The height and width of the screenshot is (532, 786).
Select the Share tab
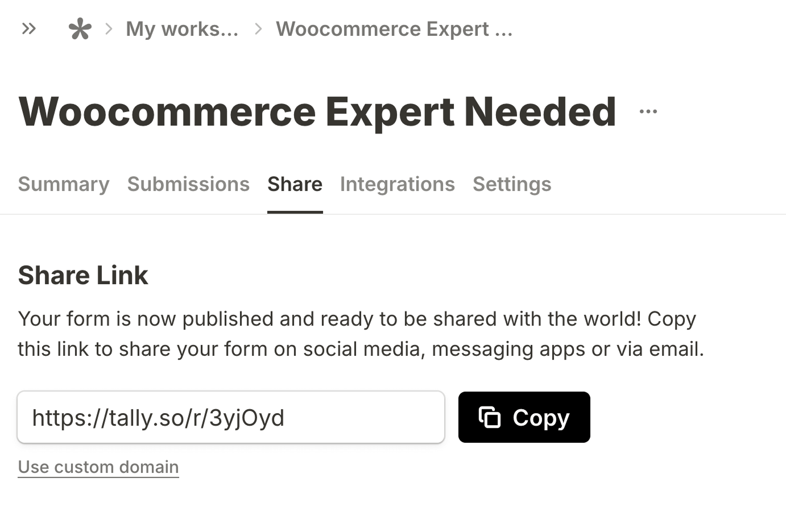(295, 184)
